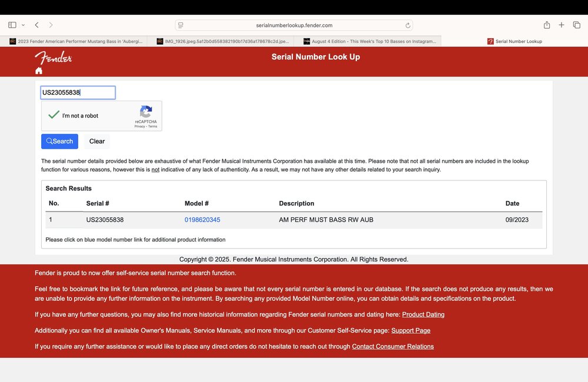Image resolution: width=588 pixels, height=382 pixels.
Task: Open the sidebar options dropdown chevron
Action: click(24, 25)
